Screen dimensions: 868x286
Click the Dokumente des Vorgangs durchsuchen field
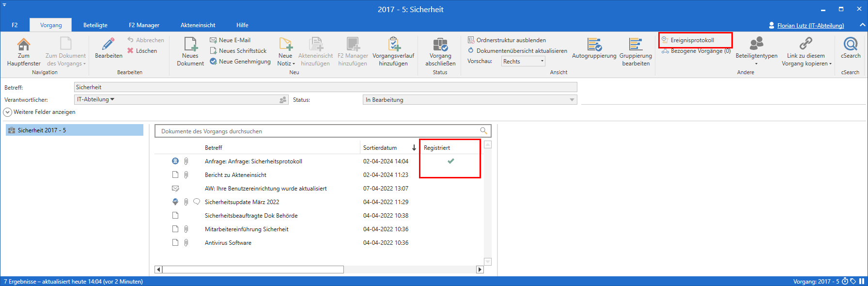(x=318, y=131)
